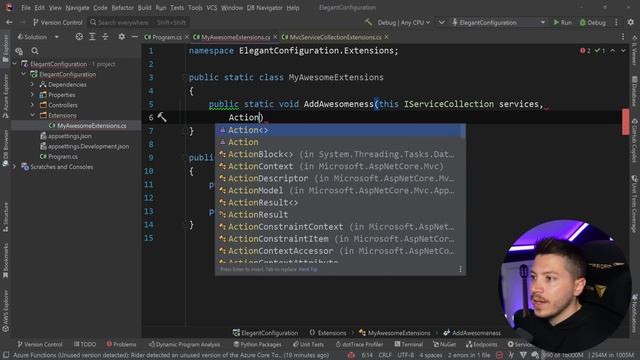Open the Terminal tool window
This screenshot has height=360, width=640.
(409, 344)
